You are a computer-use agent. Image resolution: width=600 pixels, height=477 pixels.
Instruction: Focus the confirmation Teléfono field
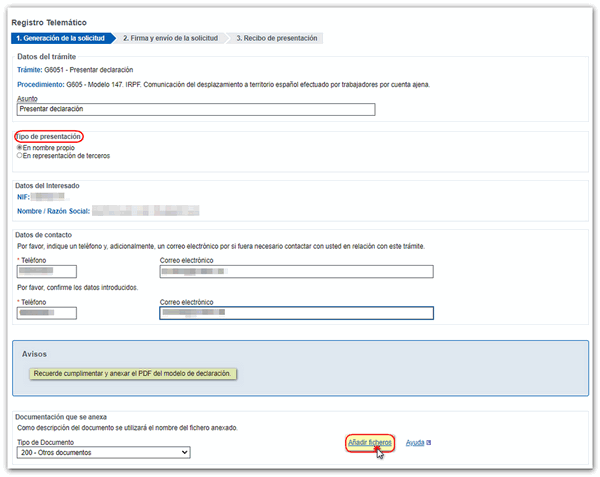click(x=47, y=313)
